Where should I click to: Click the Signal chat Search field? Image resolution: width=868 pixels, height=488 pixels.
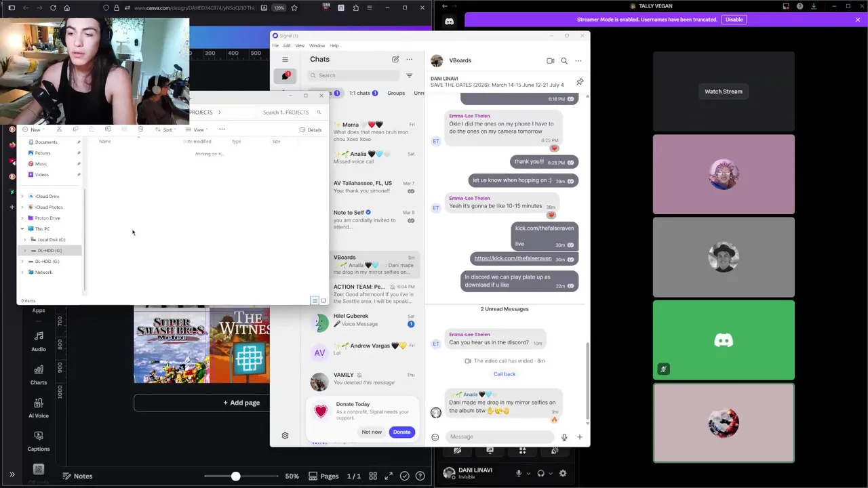[x=354, y=75]
